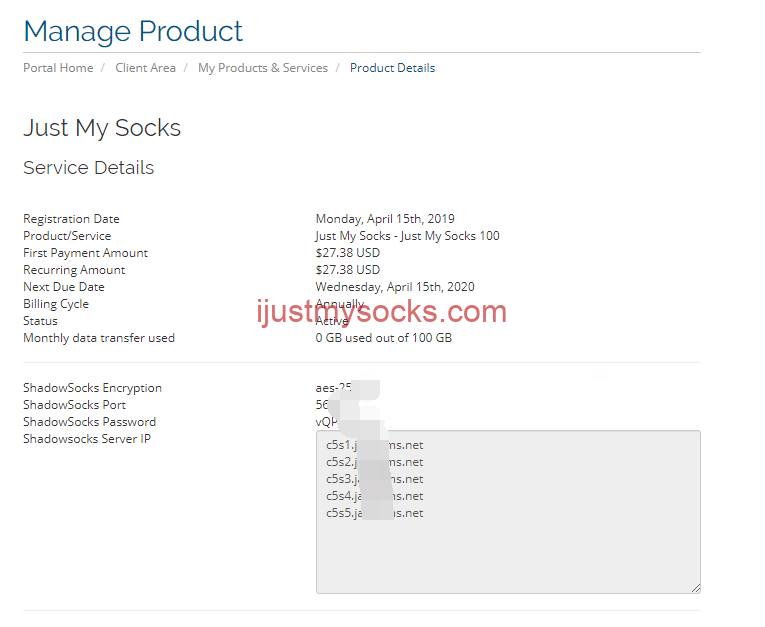Grab the textarea resize handle corner
This screenshot has height=627, width=765.
tap(696, 588)
